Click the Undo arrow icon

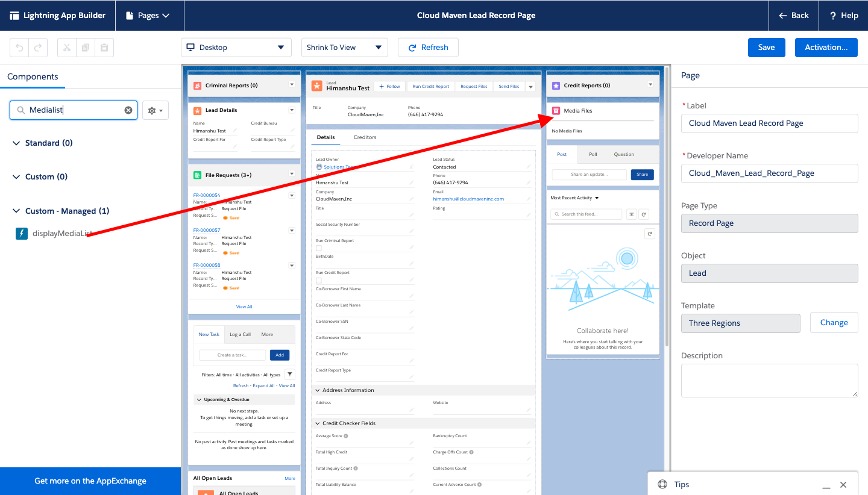(19, 48)
